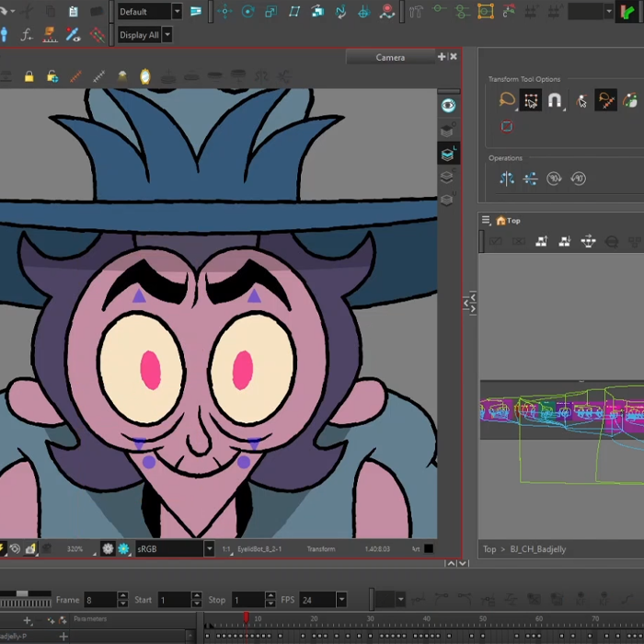The width and height of the screenshot is (644, 644).
Task: Click the Node View menu hamburger icon
Action: 486,221
